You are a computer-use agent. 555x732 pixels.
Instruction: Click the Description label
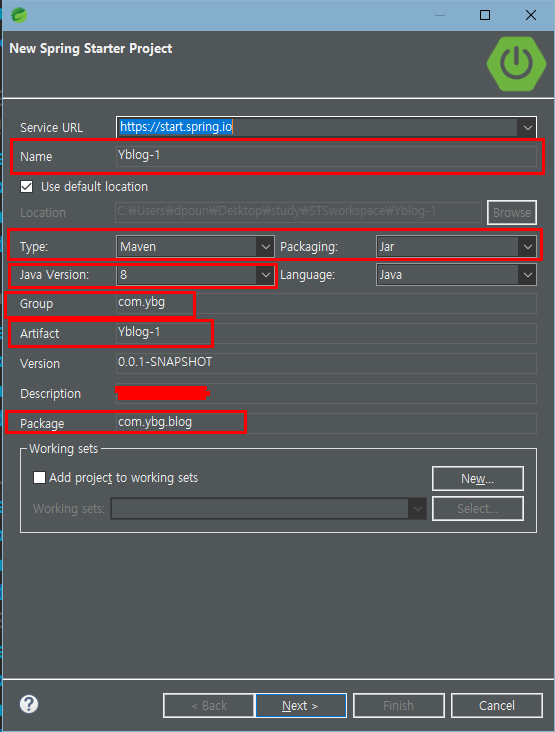click(x=50, y=394)
